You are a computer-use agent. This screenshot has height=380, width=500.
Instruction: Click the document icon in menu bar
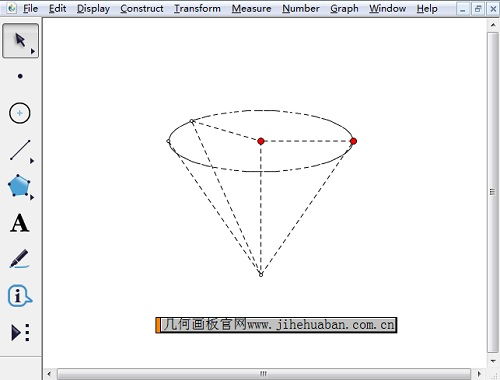click(x=12, y=8)
